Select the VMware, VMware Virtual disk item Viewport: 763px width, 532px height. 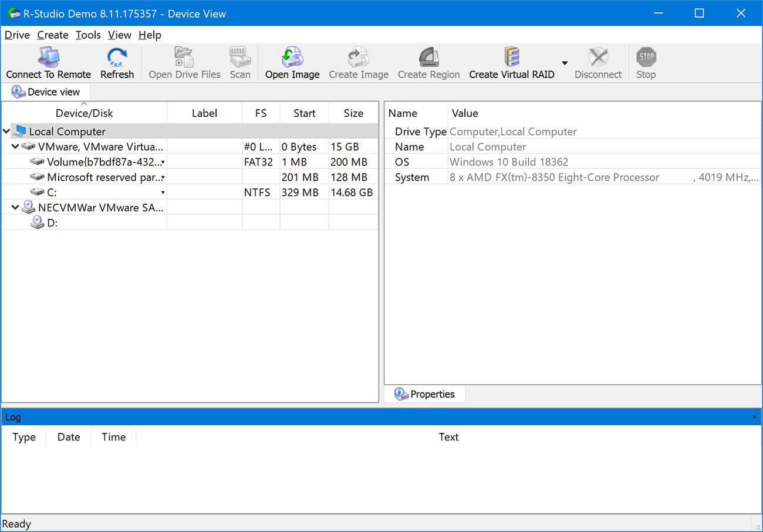[x=101, y=147]
